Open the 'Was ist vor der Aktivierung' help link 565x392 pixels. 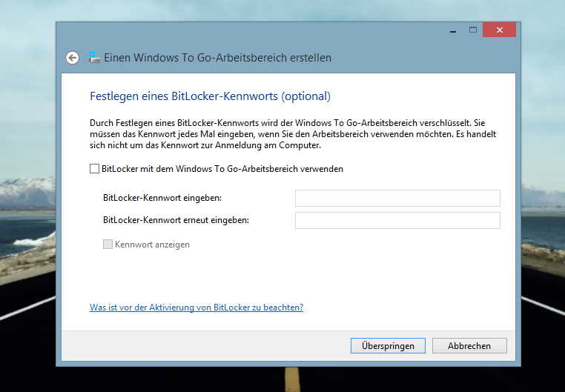click(x=196, y=308)
